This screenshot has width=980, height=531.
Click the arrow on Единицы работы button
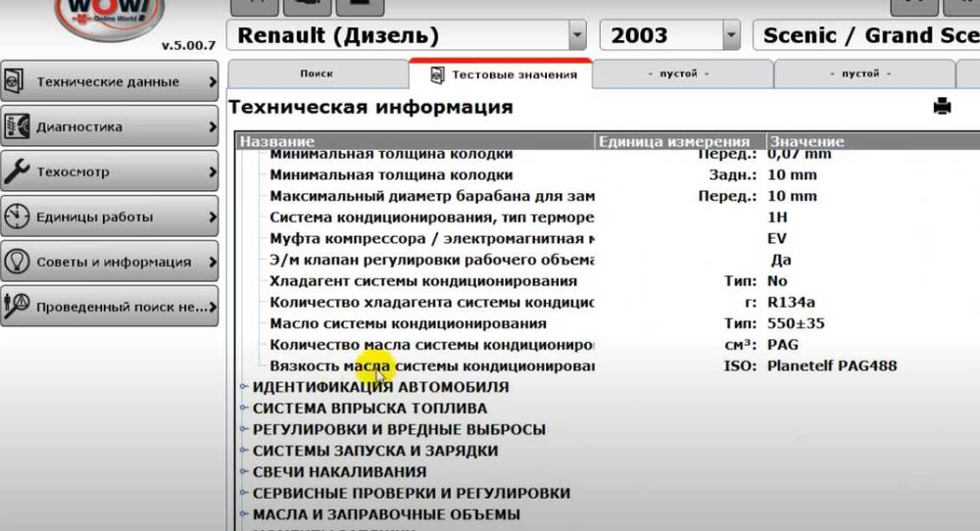tap(213, 217)
